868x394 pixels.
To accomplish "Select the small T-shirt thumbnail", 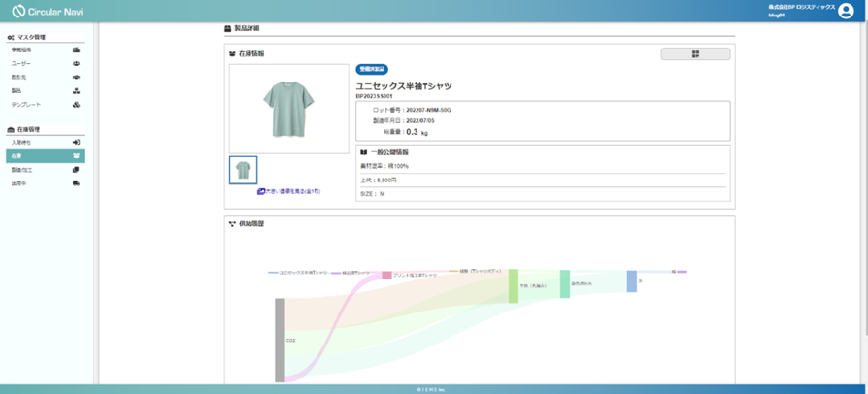I will [x=243, y=170].
